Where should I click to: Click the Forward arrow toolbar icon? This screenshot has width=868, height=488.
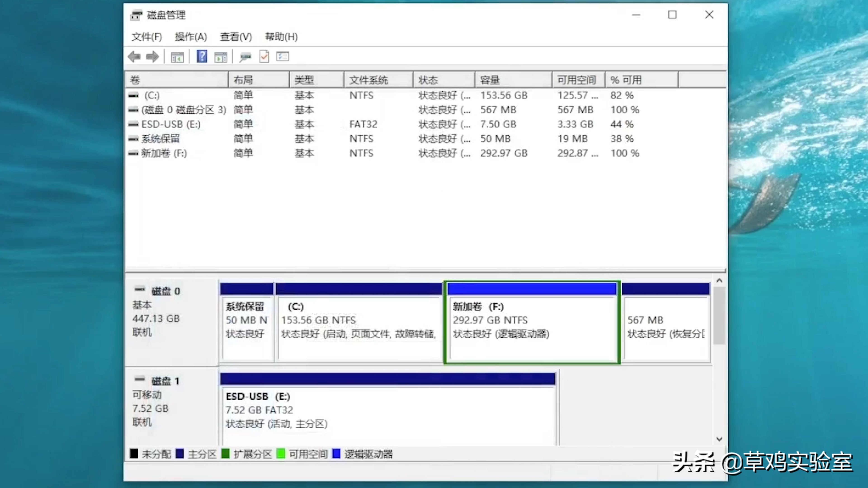[152, 56]
